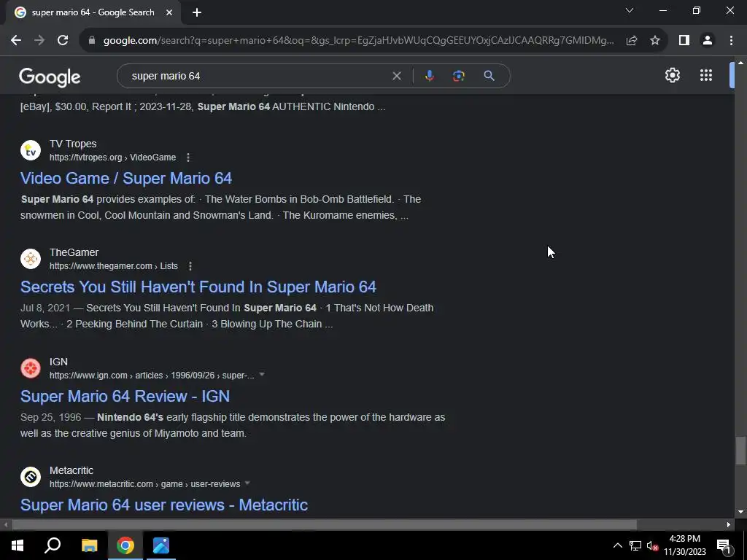Open IGN result favicon
Viewport: 747px width, 560px height.
[x=31, y=368]
